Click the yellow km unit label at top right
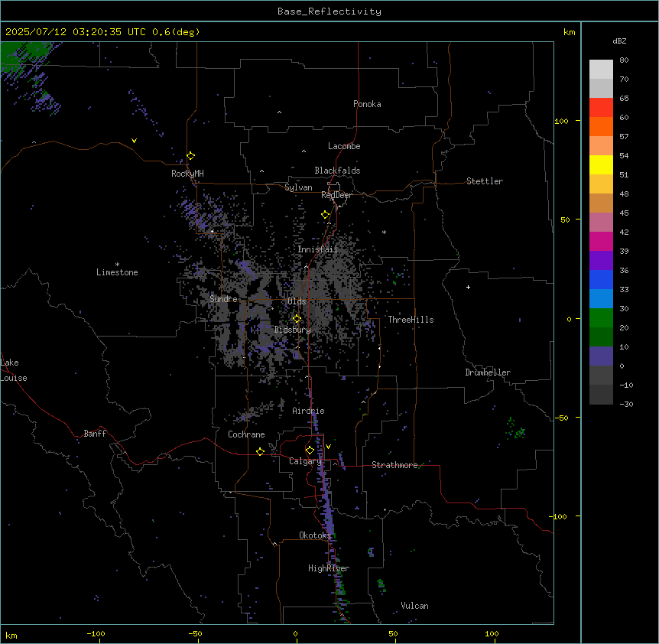 coord(570,32)
